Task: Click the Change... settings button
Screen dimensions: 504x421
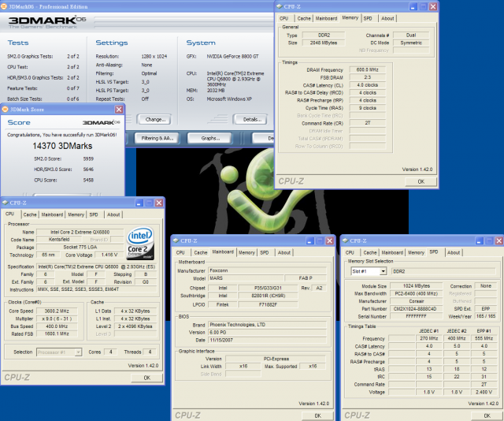Action: point(154,119)
